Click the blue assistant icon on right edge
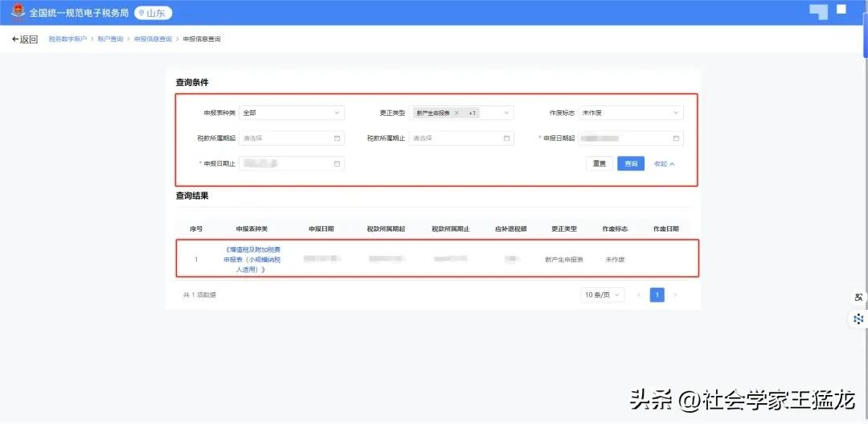This screenshot has height=424, width=868. (x=858, y=319)
